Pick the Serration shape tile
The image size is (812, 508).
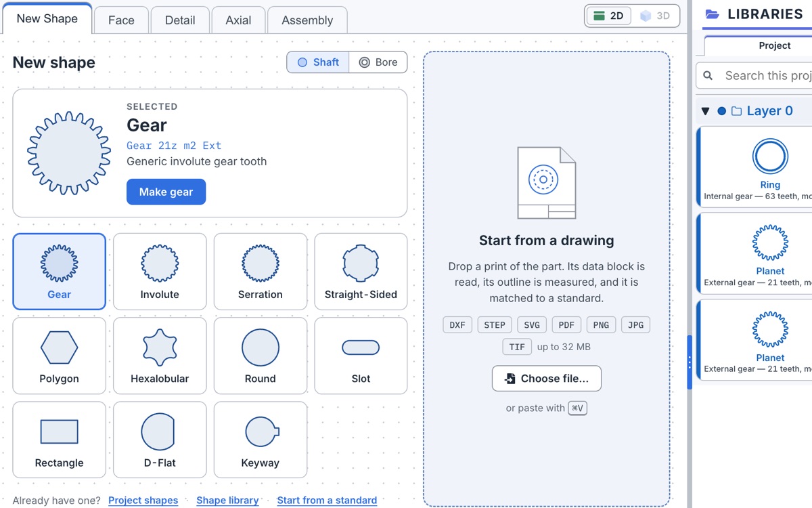coord(261,272)
